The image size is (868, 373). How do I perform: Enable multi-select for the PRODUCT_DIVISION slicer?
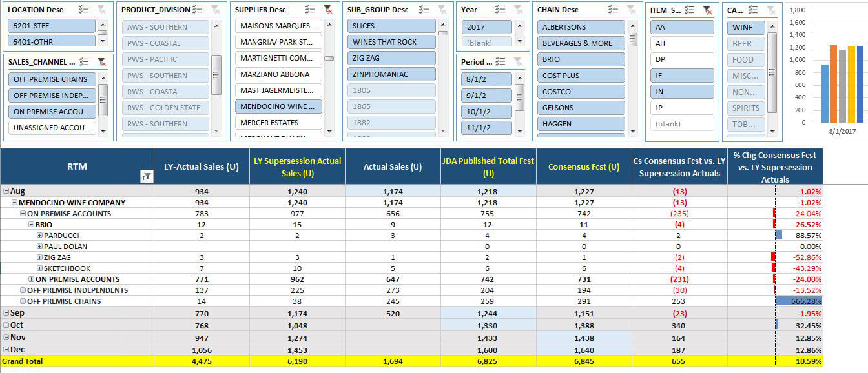click(197, 10)
